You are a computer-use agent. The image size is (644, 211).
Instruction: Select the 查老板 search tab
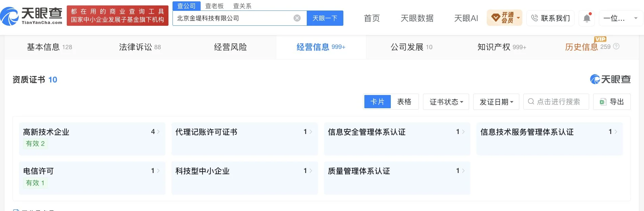pos(214,6)
